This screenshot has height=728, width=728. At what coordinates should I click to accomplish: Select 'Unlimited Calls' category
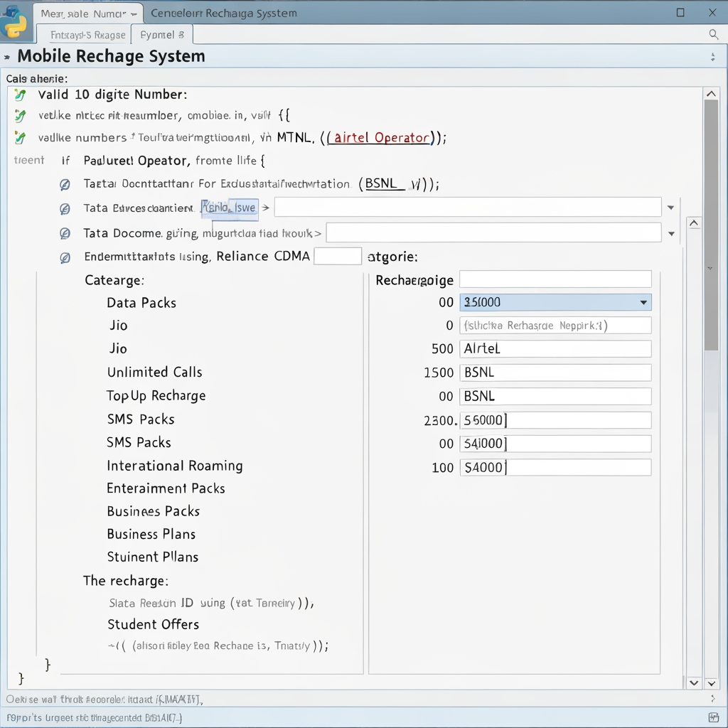point(154,373)
